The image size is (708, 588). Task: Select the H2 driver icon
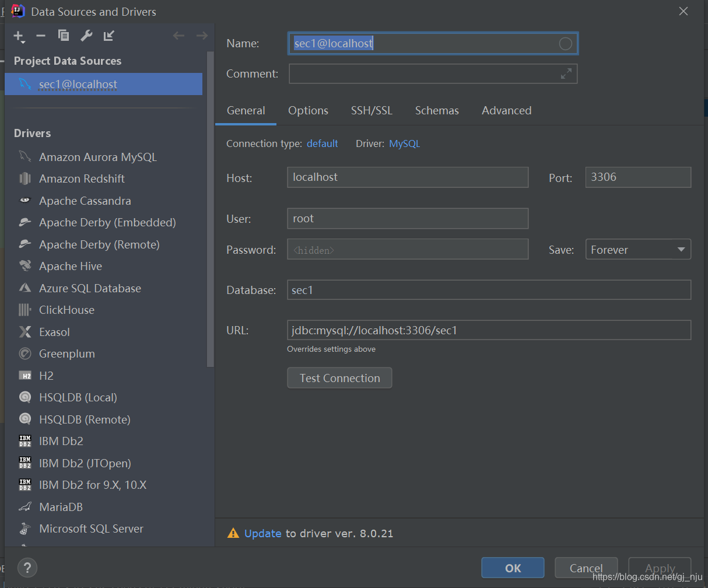[x=24, y=376]
